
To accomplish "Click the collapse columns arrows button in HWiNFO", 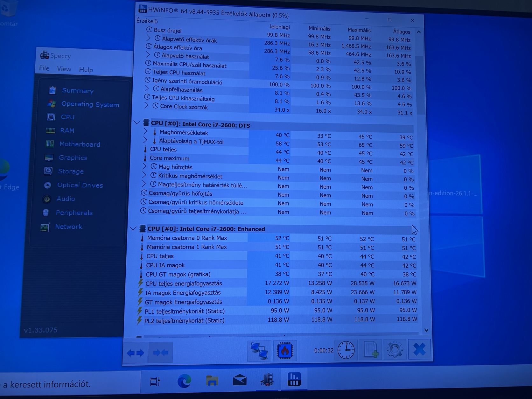I will coord(161,352).
